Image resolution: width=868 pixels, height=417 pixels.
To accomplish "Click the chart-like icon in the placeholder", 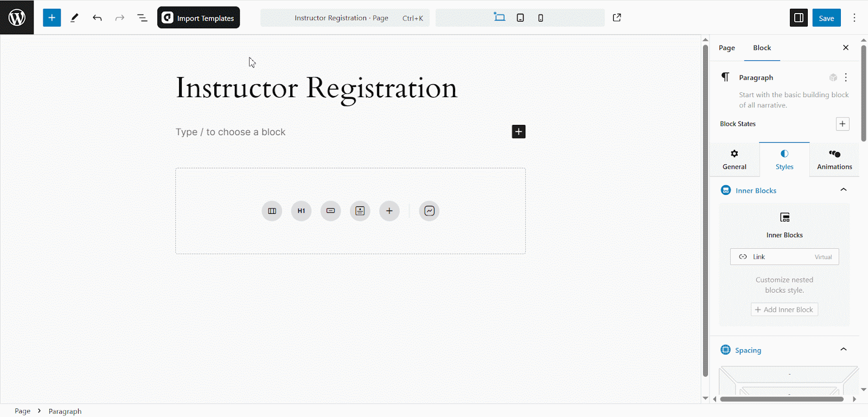I will (429, 211).
